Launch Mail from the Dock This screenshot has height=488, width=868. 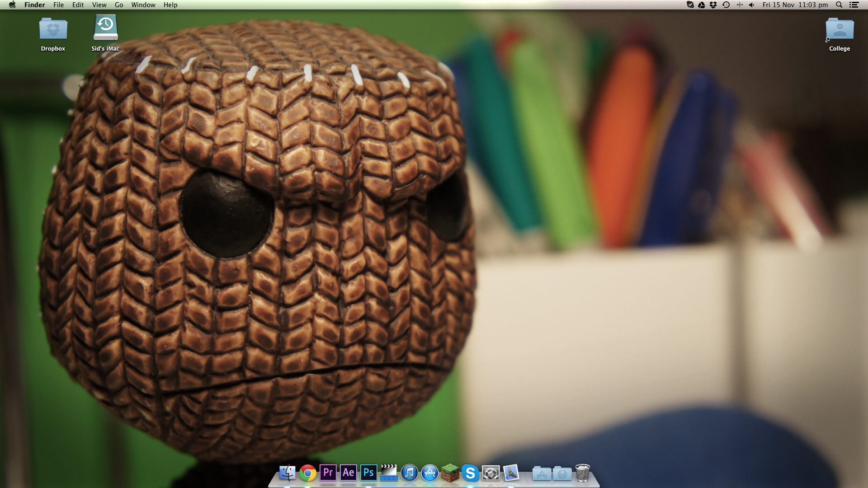[511, 473]
